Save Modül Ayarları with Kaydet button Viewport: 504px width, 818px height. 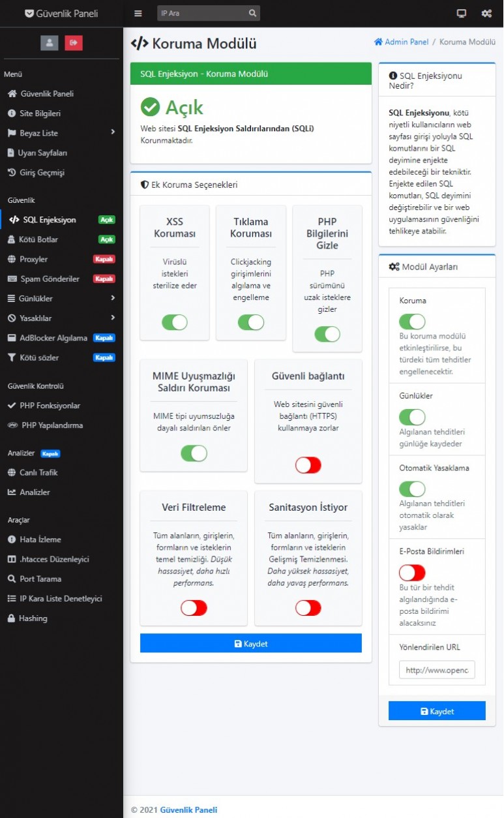437,711
